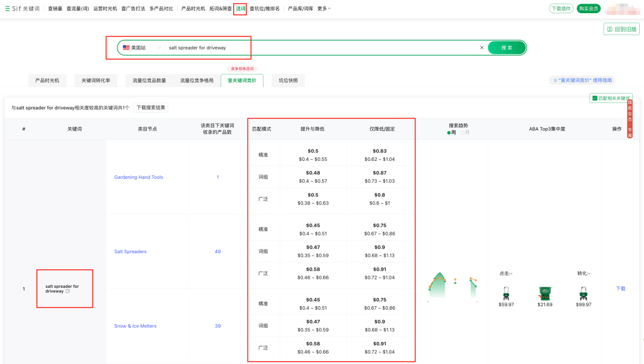Uncheck the 匹配相关关键词 checkbox
Image resolution: width=644 pixels, height=364 pixels.
click(x=595, y=98)
